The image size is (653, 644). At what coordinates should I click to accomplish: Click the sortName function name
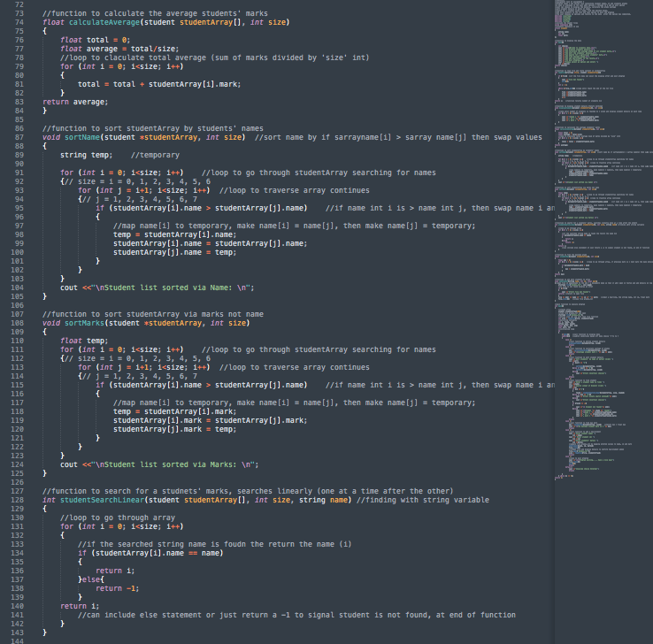(82, 137)
